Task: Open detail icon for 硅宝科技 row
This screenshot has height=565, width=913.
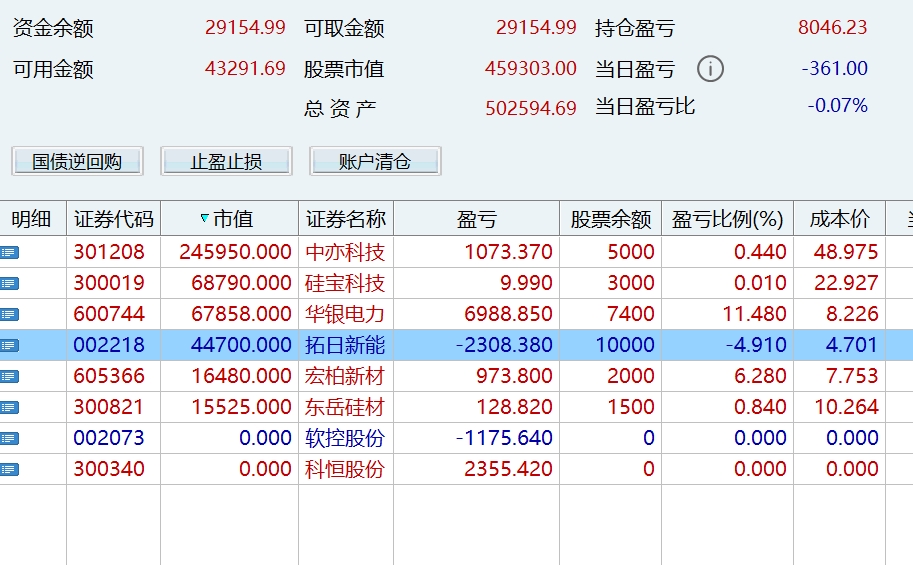Action: (x=9, y=283)
